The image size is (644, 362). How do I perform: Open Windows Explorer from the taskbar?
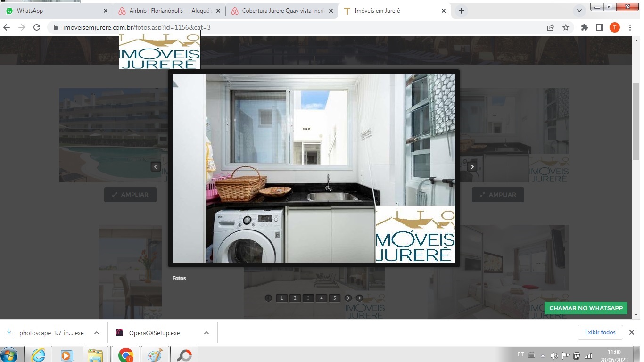95,354
